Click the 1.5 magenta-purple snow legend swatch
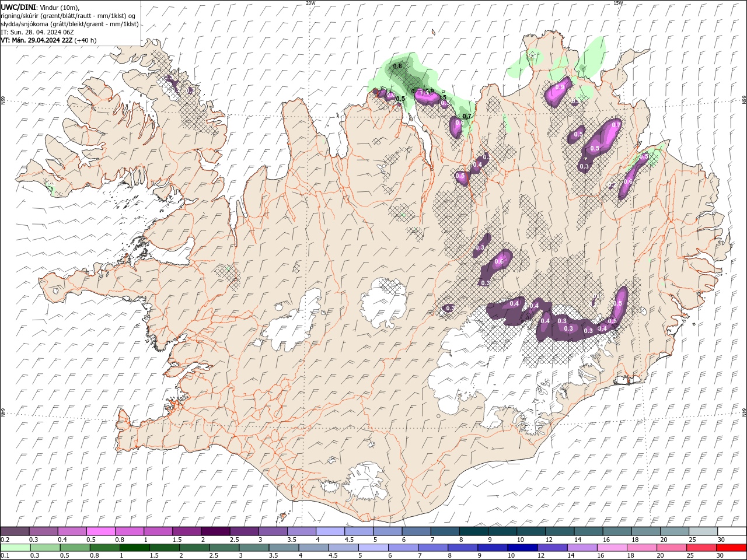 tap(187, 531)
